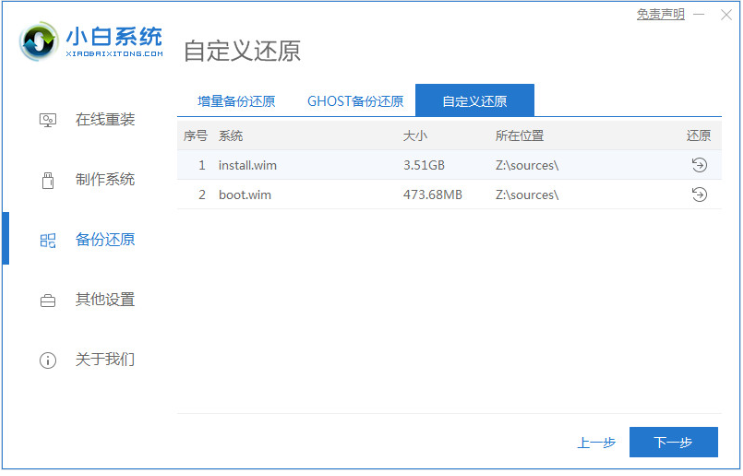Minimize the 小白系统 window
This screenshot has width=743, height=476.
pos(701,14)
